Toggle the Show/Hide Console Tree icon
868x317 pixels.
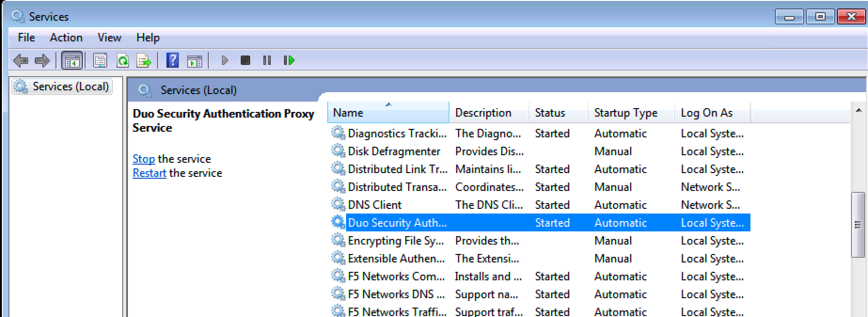point(72,61)
